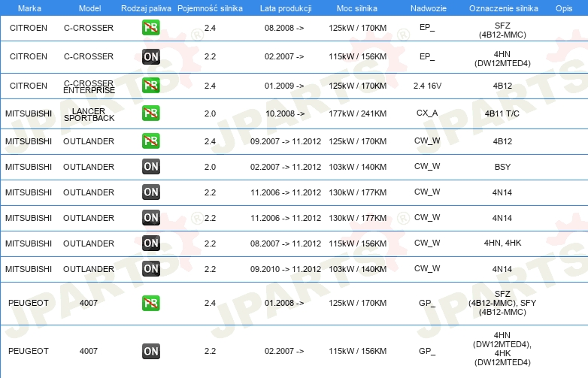Click the Nadwozie column header
Image resolution: width=588 pixels, height=378 pixels.
click(x=429, y=8)
